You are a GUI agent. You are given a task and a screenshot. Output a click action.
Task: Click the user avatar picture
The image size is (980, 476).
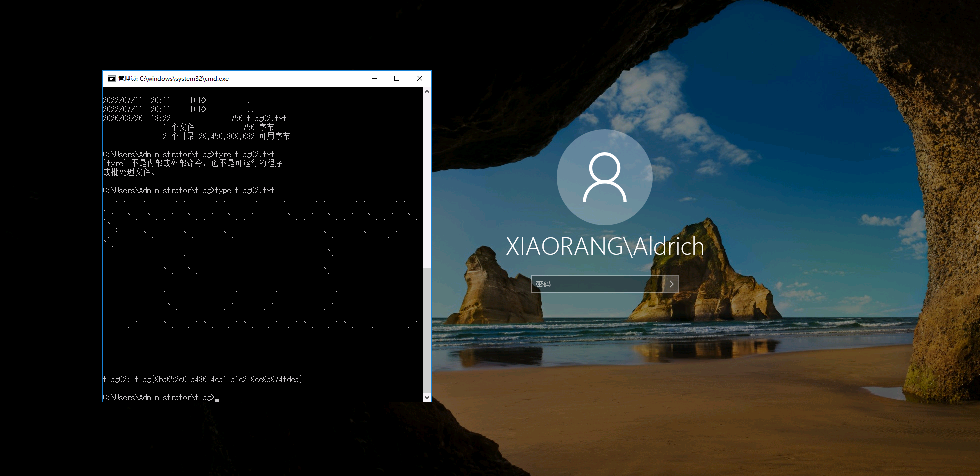(605, 177)
